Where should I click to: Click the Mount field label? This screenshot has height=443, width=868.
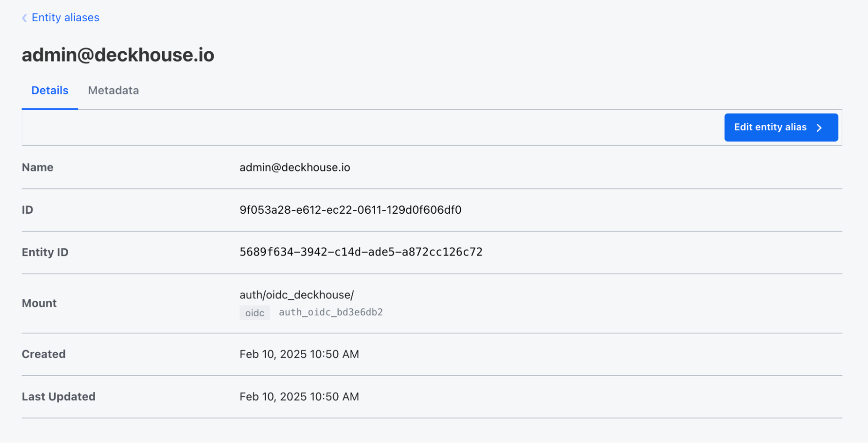coord(39,304)
